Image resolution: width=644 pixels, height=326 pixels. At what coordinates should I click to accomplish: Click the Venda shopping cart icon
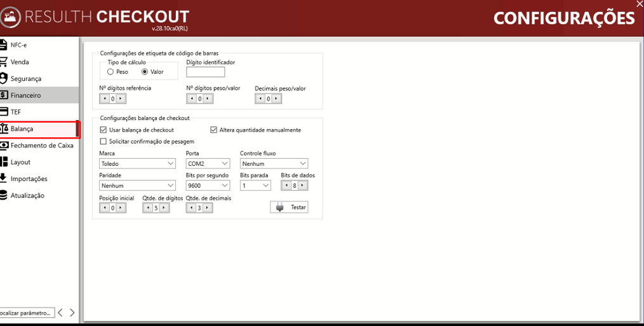coord(3,62)
